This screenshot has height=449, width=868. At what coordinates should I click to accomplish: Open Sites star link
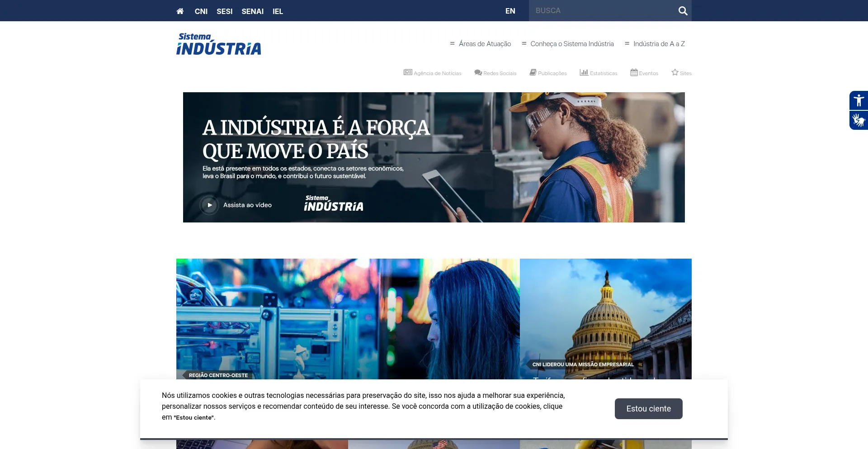681,73
